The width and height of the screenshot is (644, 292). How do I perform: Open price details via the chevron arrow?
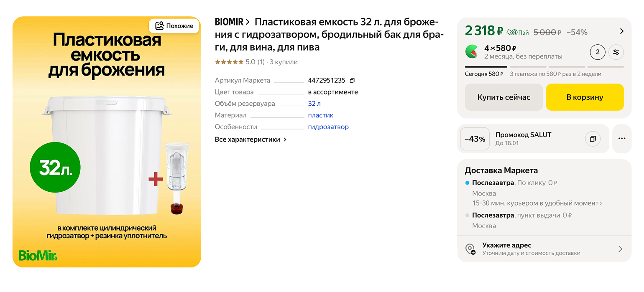(x=622, y=30)
